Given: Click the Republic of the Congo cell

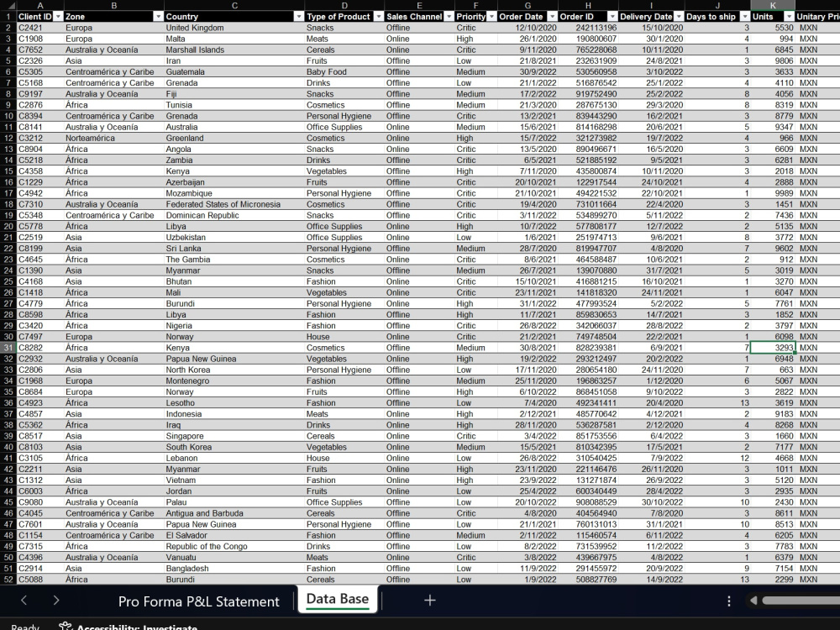Looking at the screenshot, I should tap(234, 547).
